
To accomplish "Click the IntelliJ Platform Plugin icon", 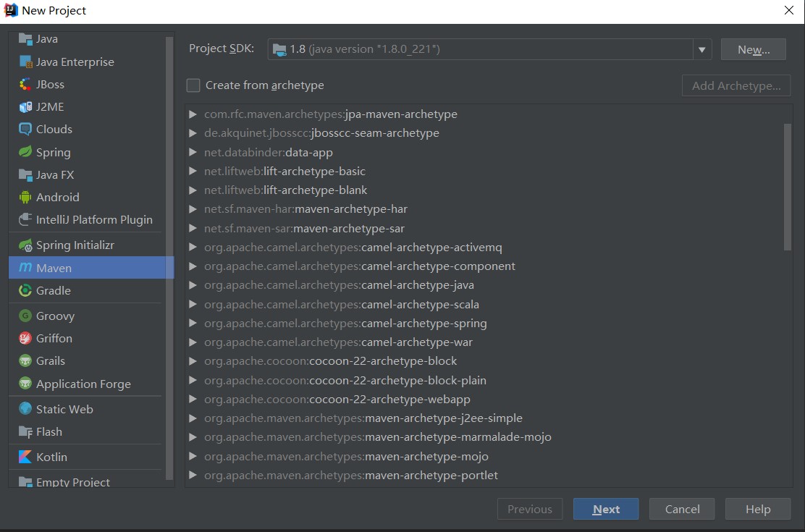I will click(25, 220).
